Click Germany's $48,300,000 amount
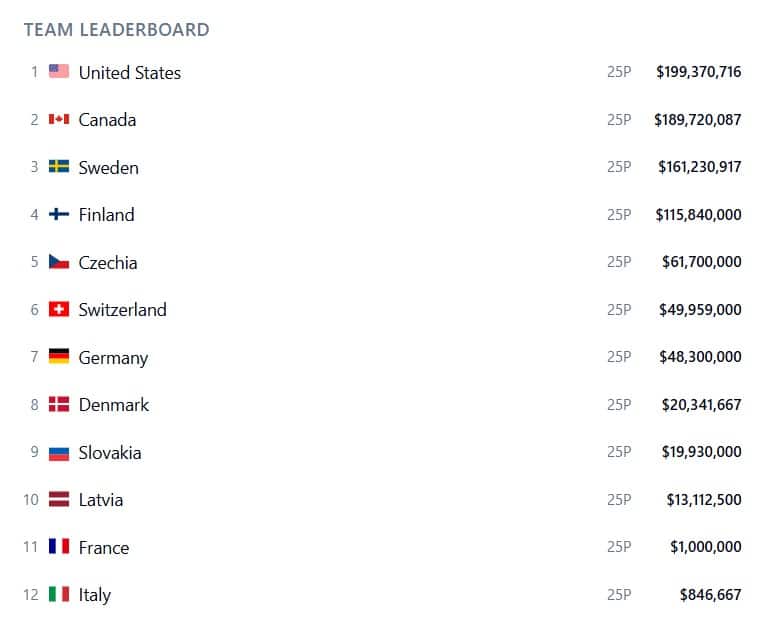The height and width of the screenshot is (622, 758). pyautogui.click(x=700, y=357)
